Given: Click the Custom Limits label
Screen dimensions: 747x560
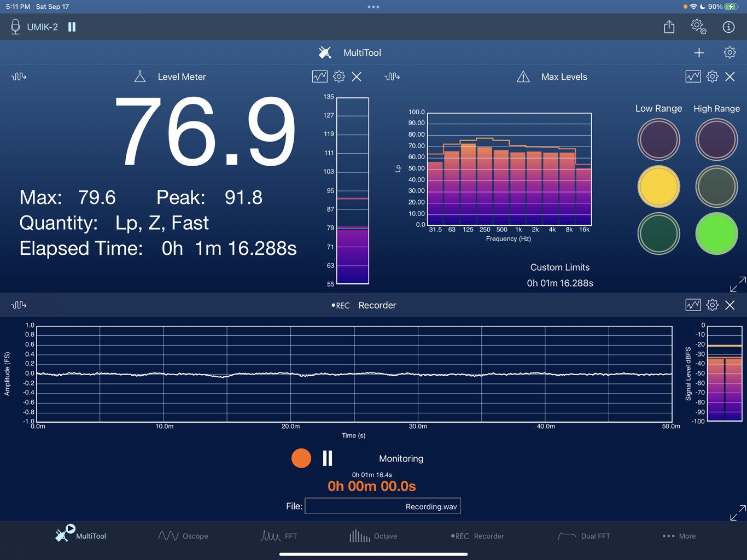Looking at the screenshot, I should coord(560,267).
